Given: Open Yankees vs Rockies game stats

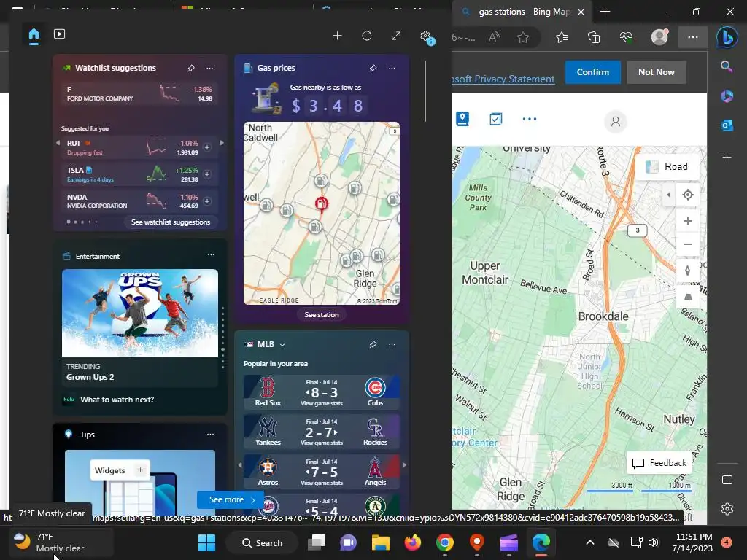Looking at the screenshot, I should 322,432.
